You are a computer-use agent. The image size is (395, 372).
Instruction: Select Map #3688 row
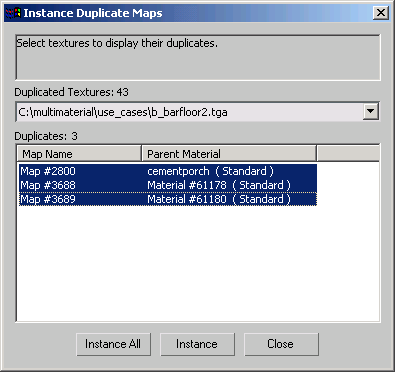tap(168, 185)
